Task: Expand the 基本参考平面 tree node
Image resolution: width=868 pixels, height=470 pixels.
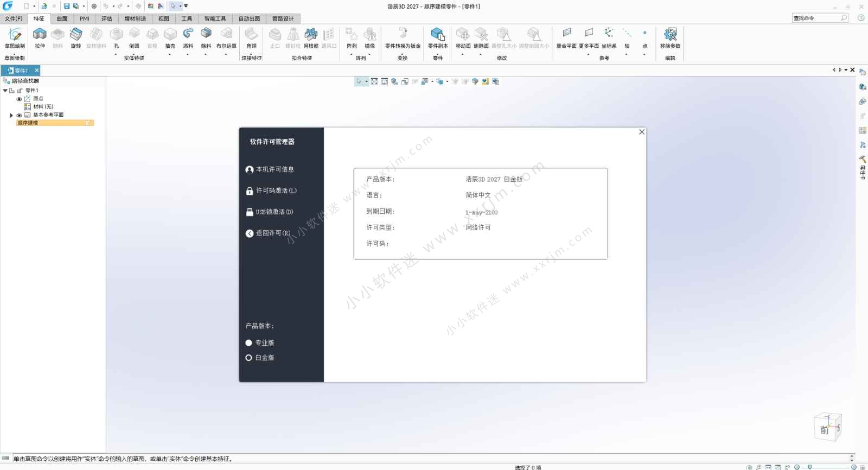Action: (11, 115)
